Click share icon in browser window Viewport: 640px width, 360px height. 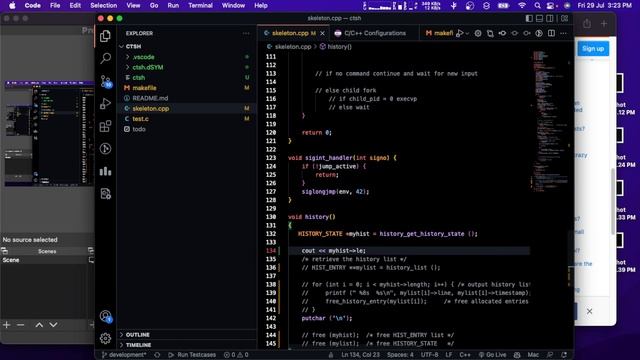click(587, 24)
